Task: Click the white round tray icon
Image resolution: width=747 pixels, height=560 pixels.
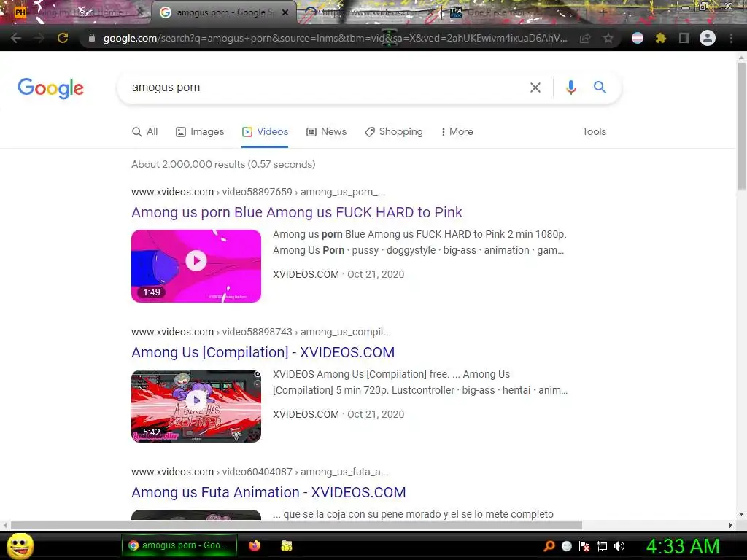Action: coord(566,546)
